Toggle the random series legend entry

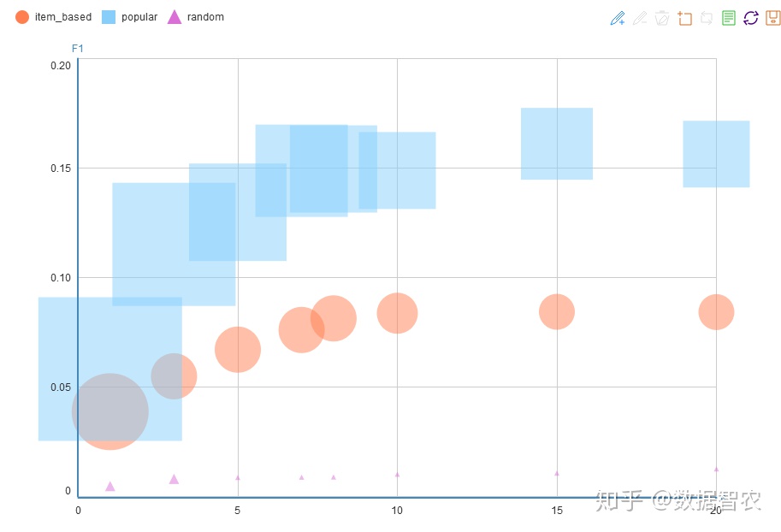196,17
